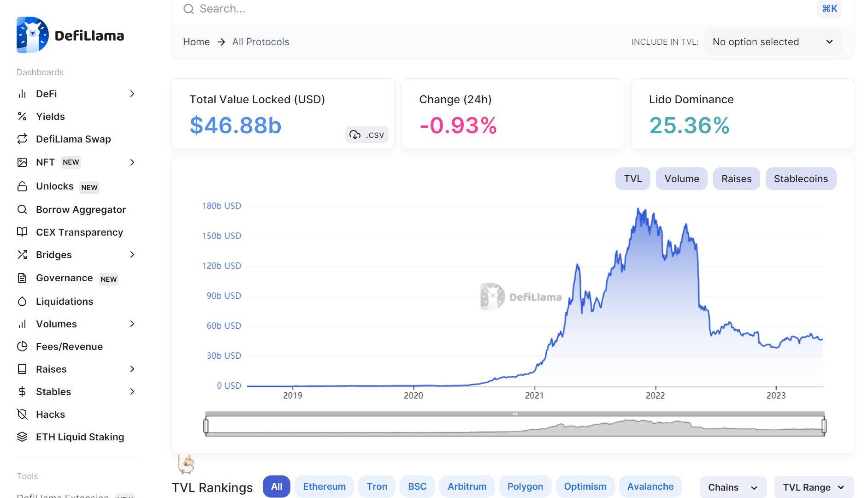
Task: Open the Fees/Revenue page link
Action: coord(69,347)
